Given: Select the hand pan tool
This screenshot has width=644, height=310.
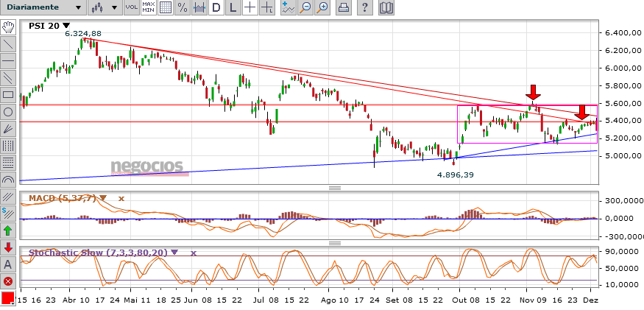Looking at the screenshot, I should click(8, 27).
